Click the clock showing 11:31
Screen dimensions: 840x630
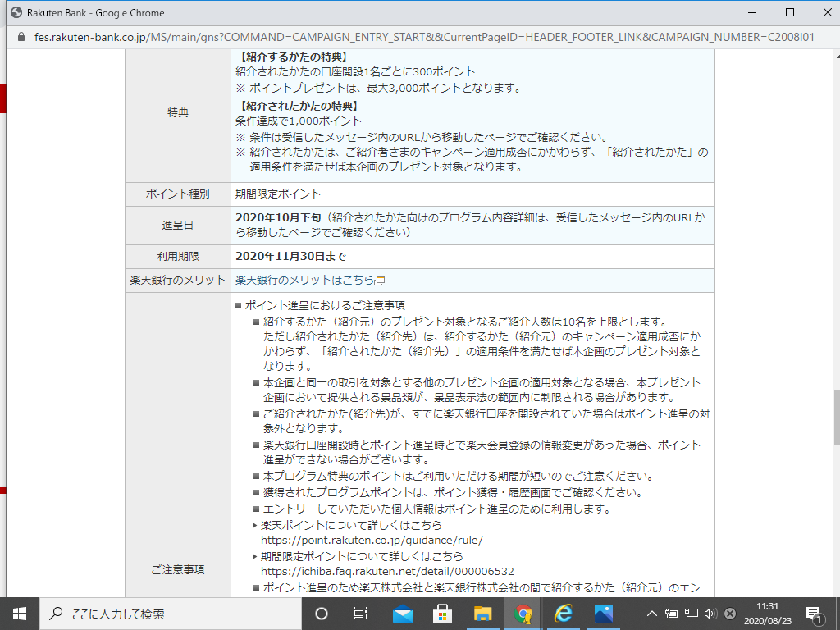(767, 606)
